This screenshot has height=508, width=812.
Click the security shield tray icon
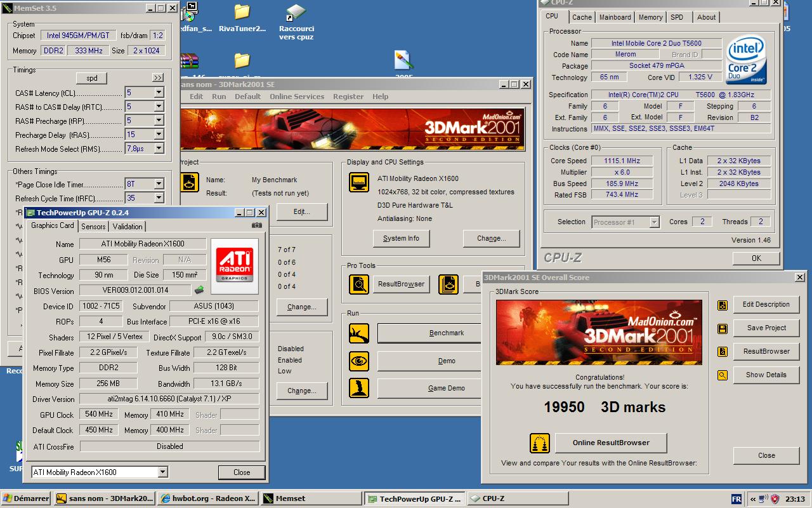tap(776, 498)
